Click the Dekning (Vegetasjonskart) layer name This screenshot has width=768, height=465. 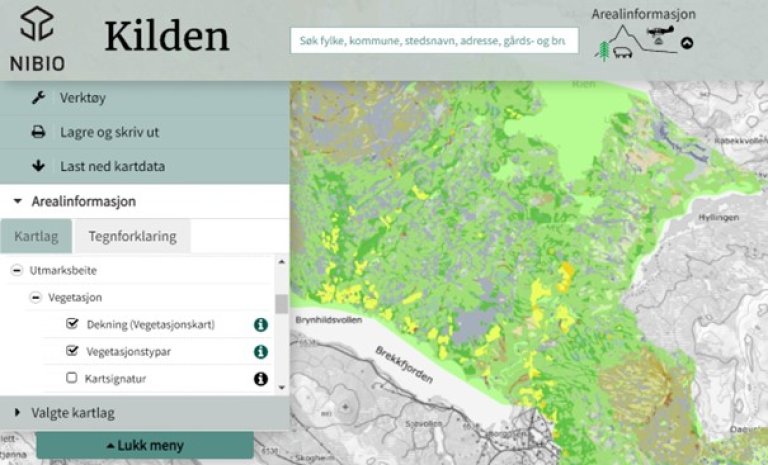150,324
